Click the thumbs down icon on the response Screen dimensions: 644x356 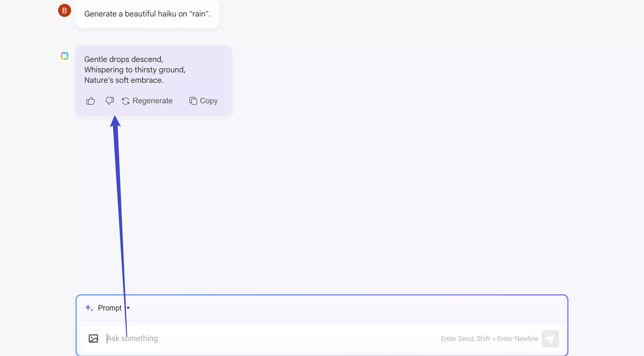pos(110,101)
